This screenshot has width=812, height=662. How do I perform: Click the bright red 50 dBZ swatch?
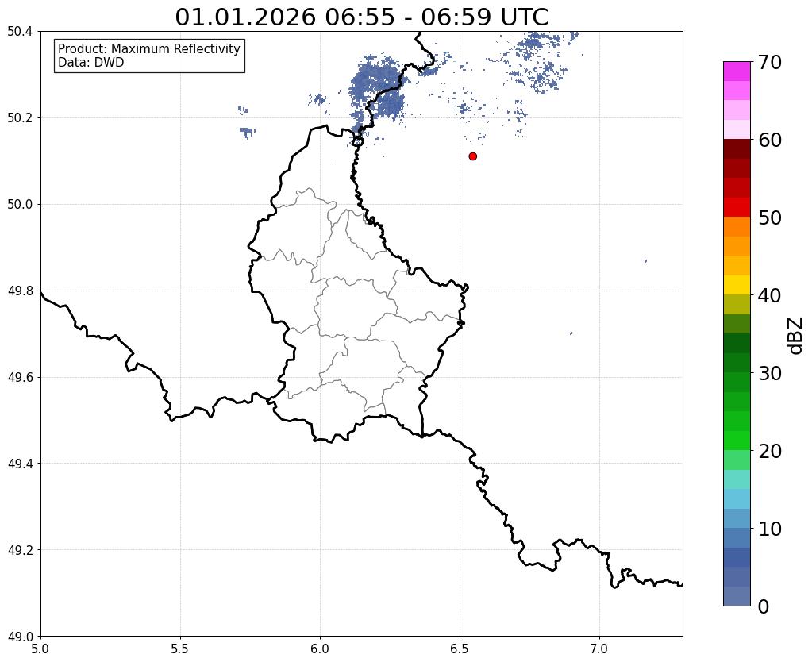point(737,207)
